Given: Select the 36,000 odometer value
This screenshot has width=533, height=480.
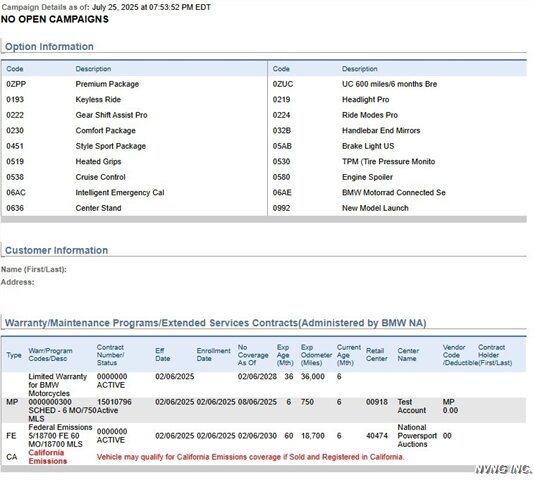Looking at the screenshot, I should point(312,377).
